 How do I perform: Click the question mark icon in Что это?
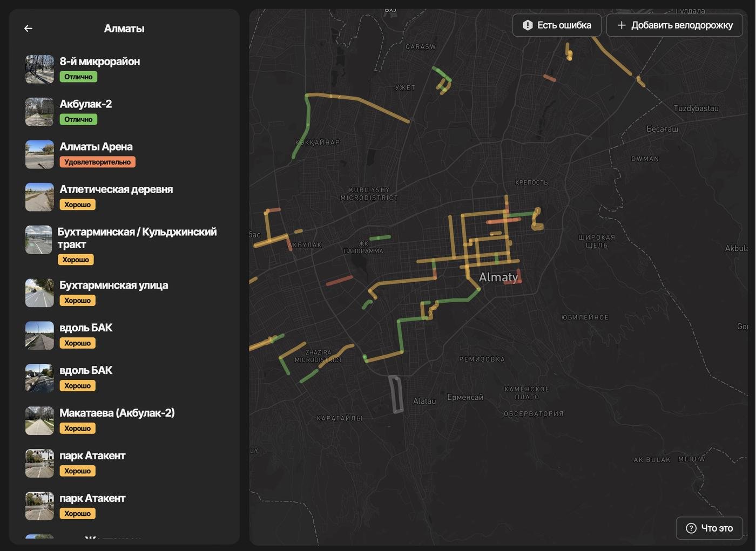tap(691, 528)
